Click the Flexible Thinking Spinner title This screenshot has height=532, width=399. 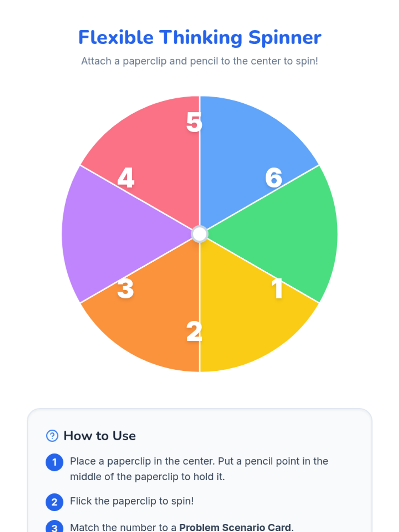tap(199, 37)
